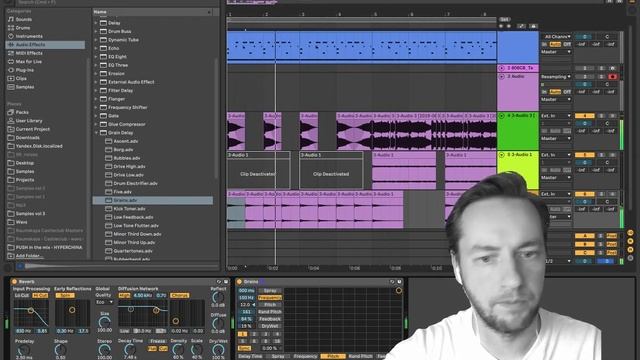Select the Spray parameter in Grains
The width and height of the screenshot is (640, 360).
pyautogui.click(x=270, y=291)
